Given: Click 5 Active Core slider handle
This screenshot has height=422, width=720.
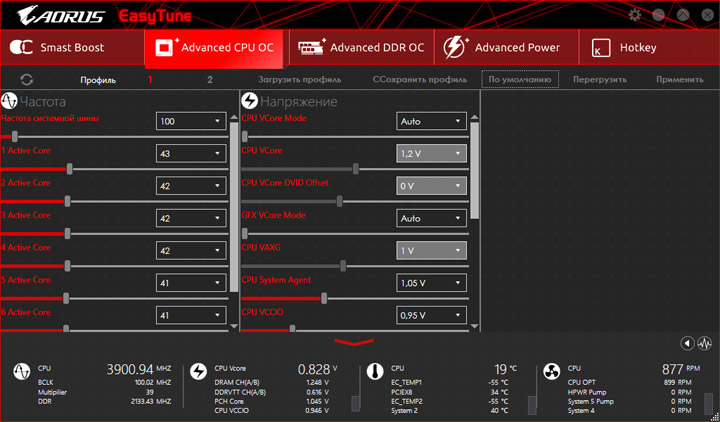Looking at the screenshot, I should 66,298.
